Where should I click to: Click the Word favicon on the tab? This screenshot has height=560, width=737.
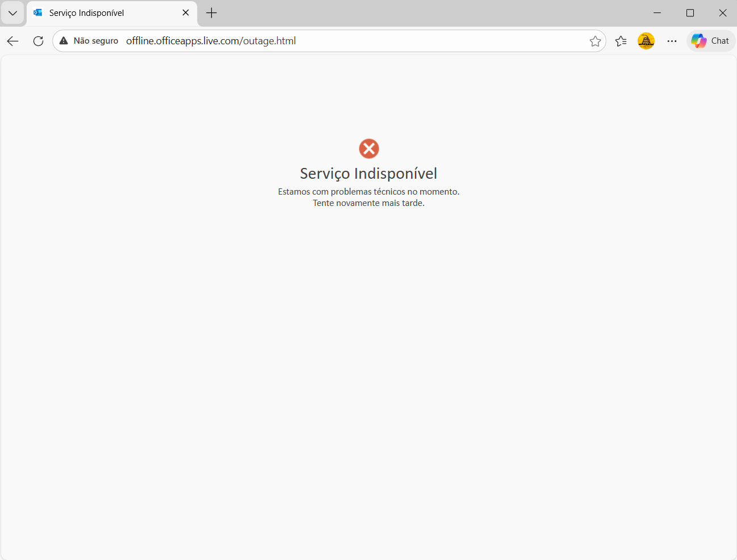(x=37, y=12)
